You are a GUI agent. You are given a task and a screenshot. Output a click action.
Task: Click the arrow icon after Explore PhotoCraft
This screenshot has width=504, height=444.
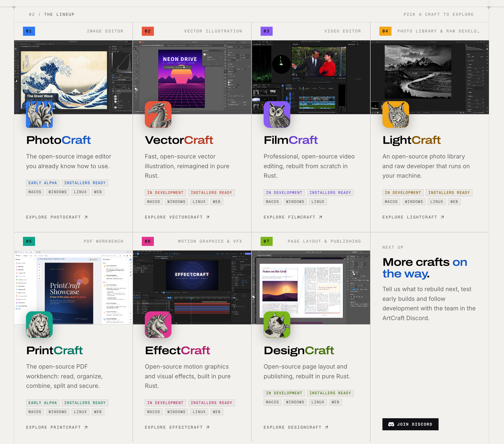click(x=86, y=217)
